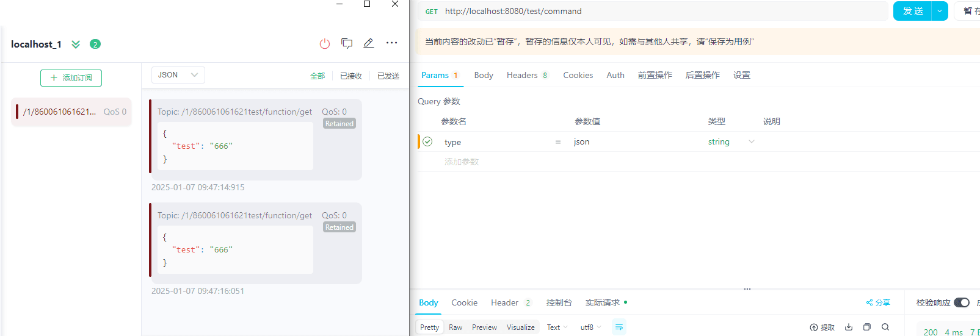Show all messages filter
This screenshot has width=980, height=336.
pyautogui.click(x=318, y=76)
